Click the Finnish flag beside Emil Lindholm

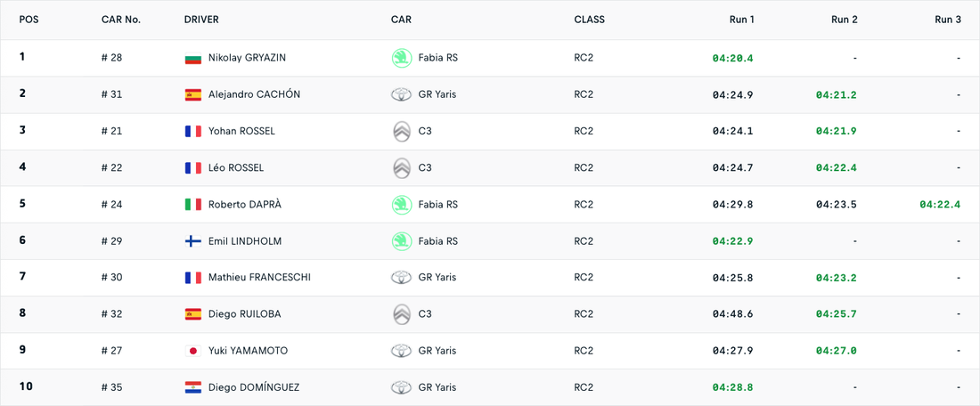[x=192, y=240]
